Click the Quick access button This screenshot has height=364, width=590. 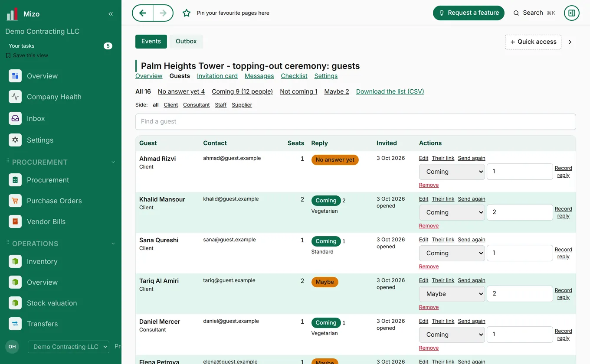tap(533, 42)
